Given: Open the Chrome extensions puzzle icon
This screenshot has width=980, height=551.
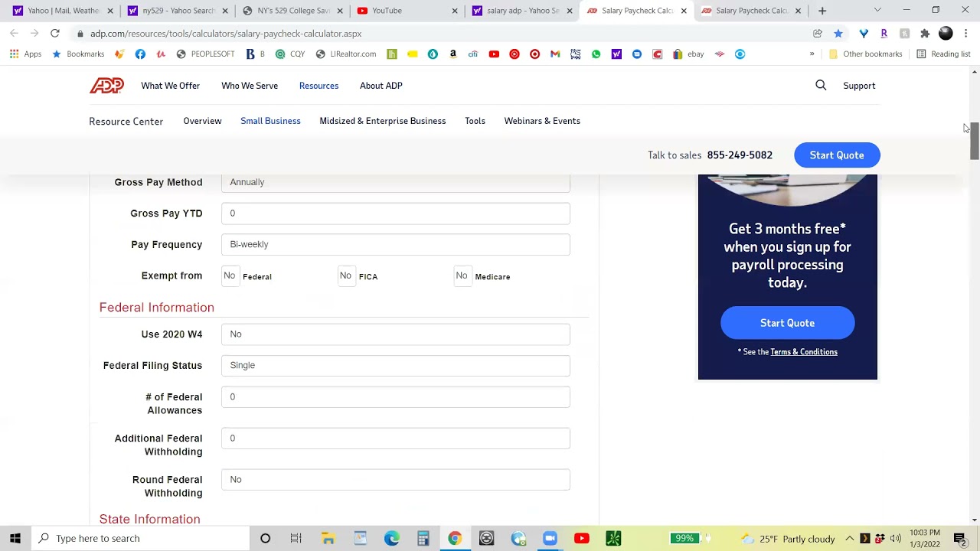Looking at the screenshot, I should pyautogui.click(x=925, y=34).
